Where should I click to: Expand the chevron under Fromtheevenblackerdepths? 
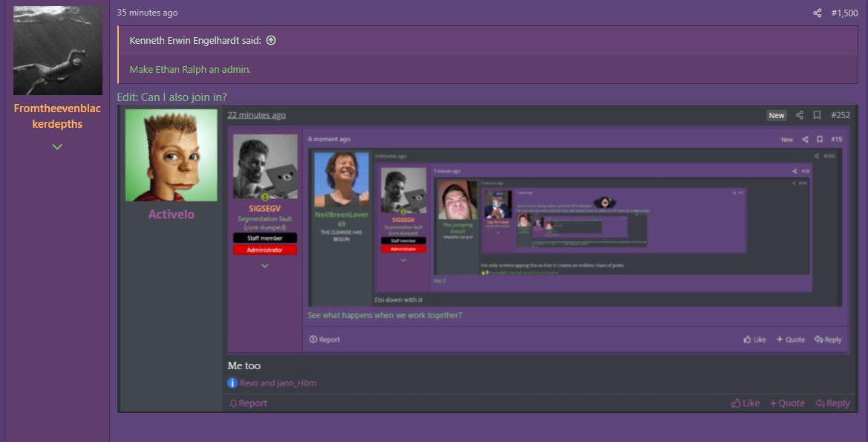pyautogui.click(x=58, y=147)
